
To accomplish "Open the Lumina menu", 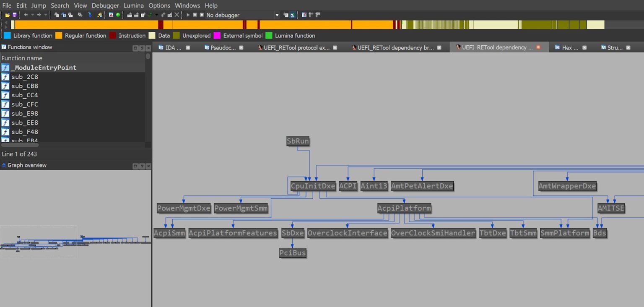I will (133, 5).
